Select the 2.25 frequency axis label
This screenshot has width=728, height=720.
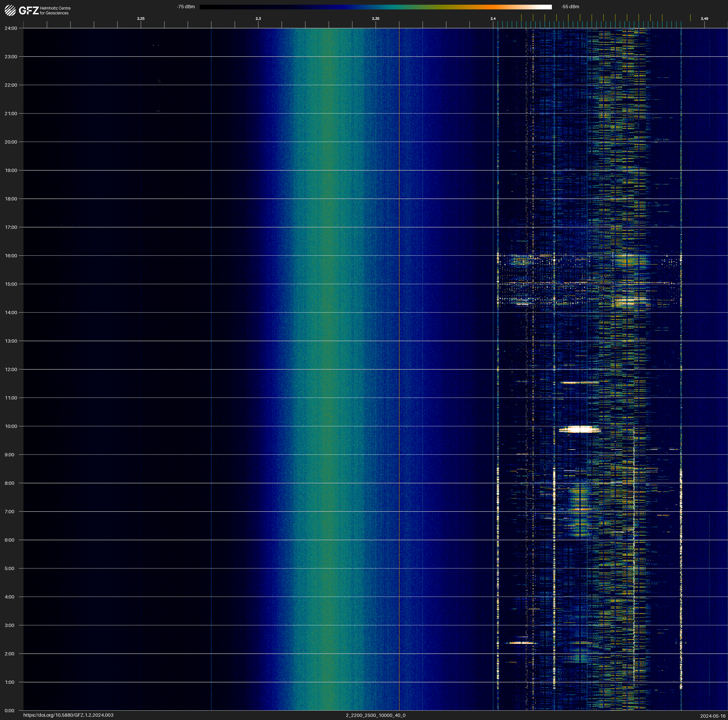tap(140, 19)
